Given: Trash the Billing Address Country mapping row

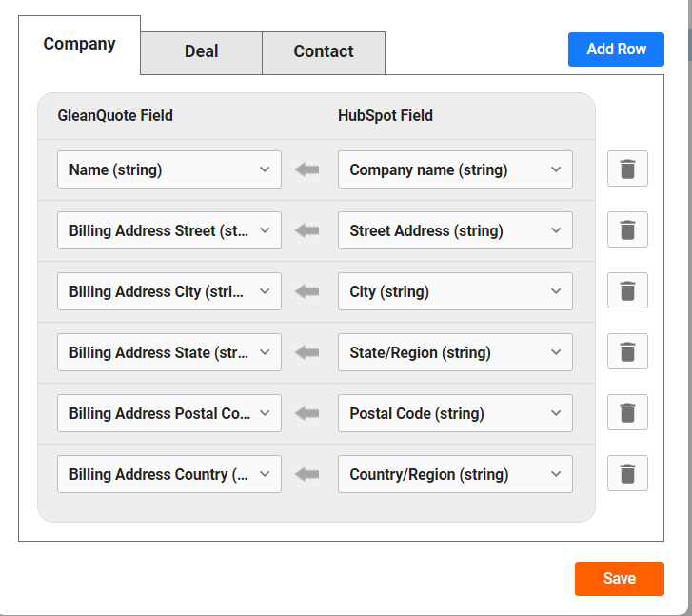Looking at the screenshot, I should 627,473.
